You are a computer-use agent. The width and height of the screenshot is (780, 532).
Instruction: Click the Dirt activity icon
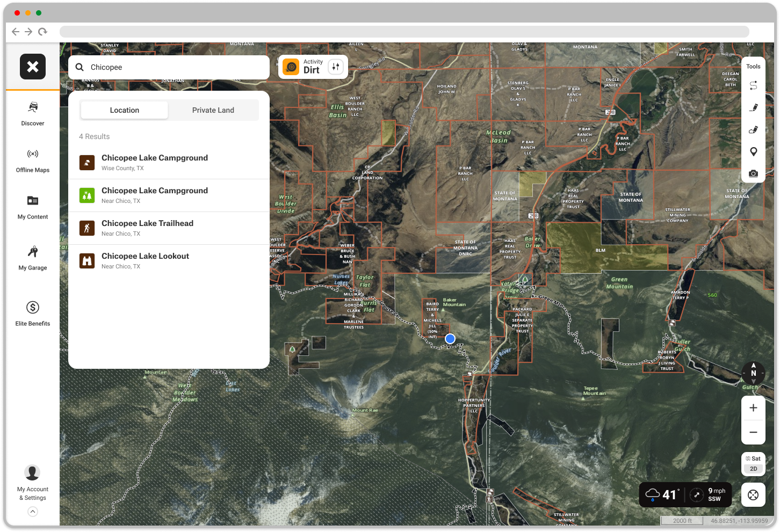coord(291,67)
